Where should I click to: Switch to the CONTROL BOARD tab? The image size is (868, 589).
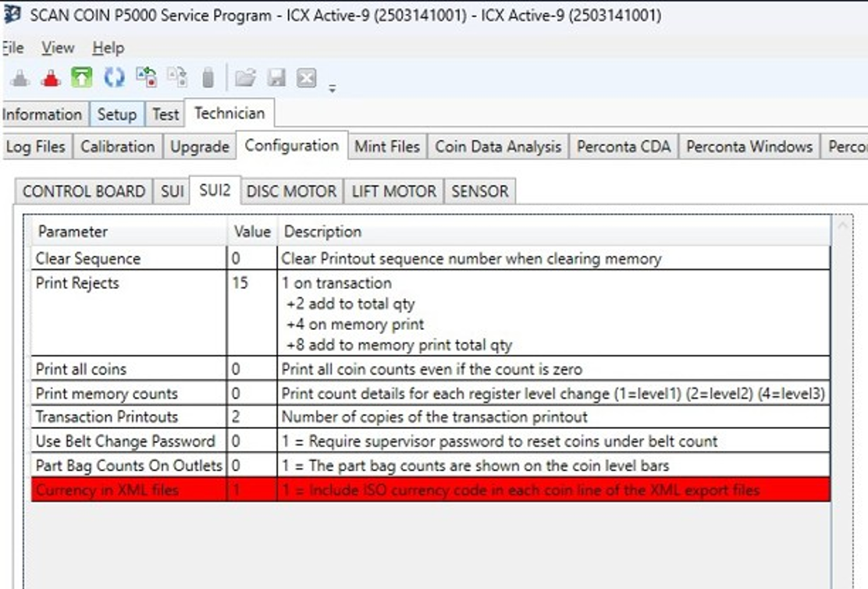(84, 191)
